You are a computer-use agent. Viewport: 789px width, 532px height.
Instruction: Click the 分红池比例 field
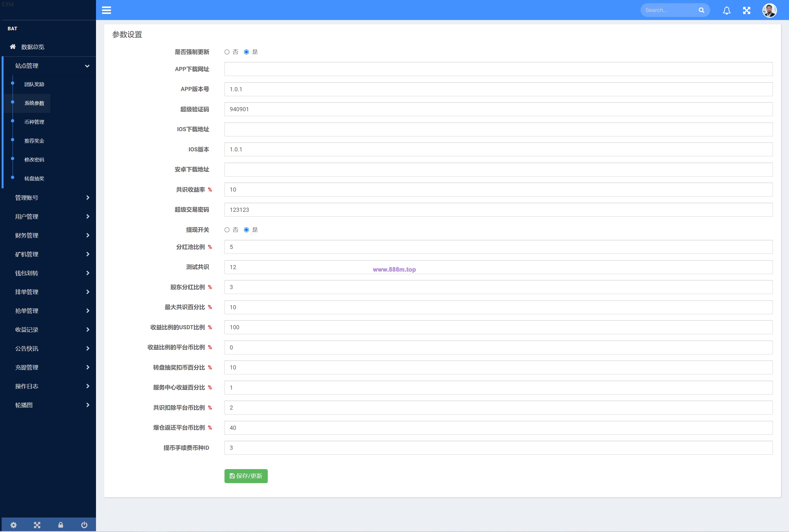pos(498,247)
